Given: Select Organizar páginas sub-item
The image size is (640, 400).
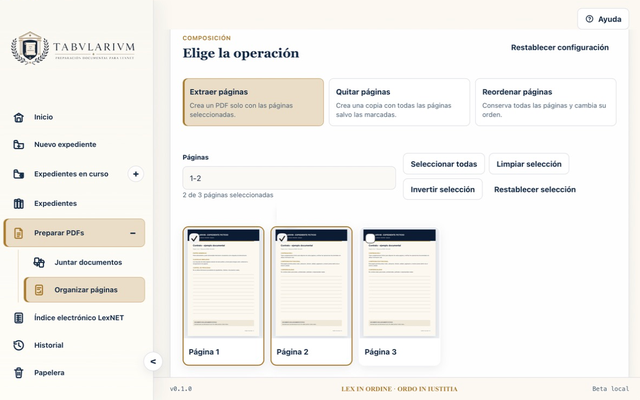Looking at the screenshot, I should pyautogui.click(x=84, y=290).
